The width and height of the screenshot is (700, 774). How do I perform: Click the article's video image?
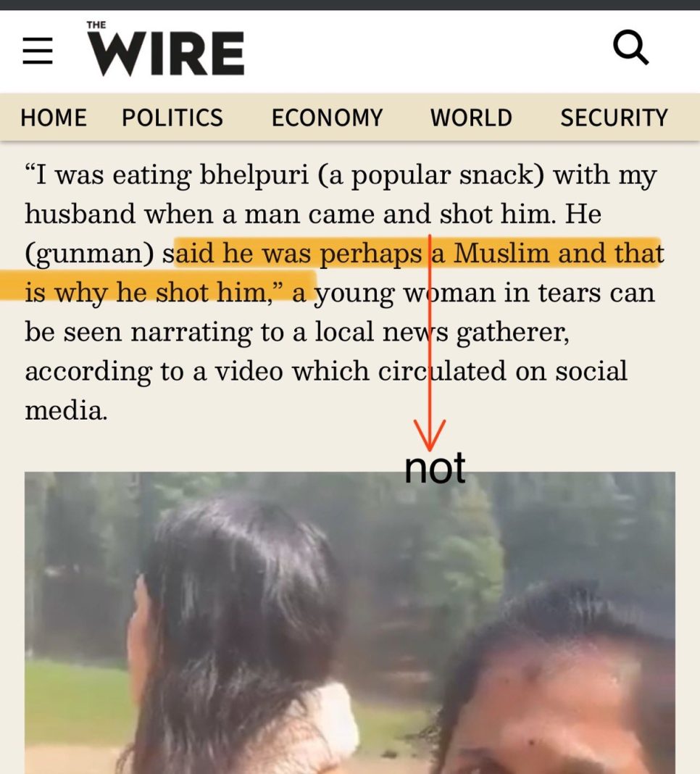pyautogui.click(x=350, y=623)
